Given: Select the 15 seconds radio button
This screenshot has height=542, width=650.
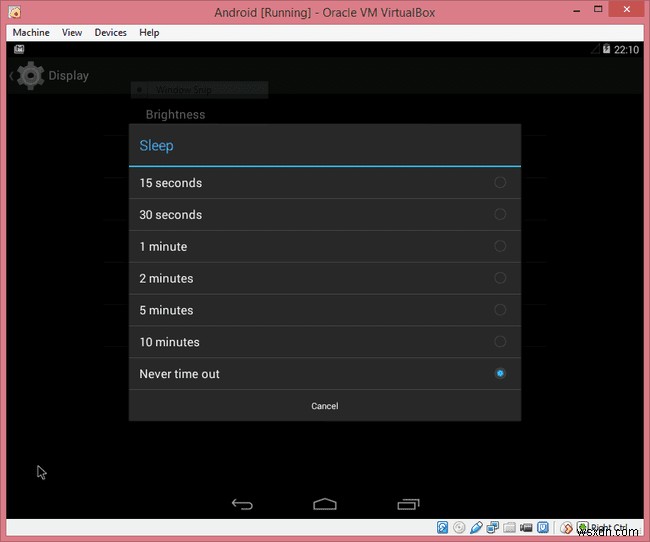Looking at the screenshot, I should click(500, 182).
